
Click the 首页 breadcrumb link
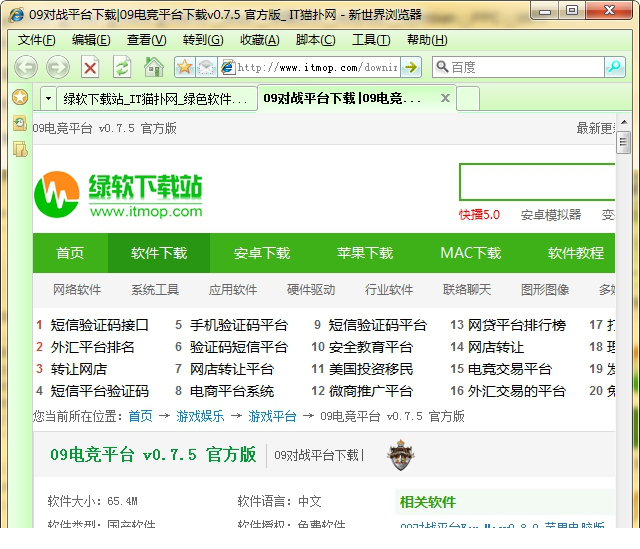click(x=140, y=416)
